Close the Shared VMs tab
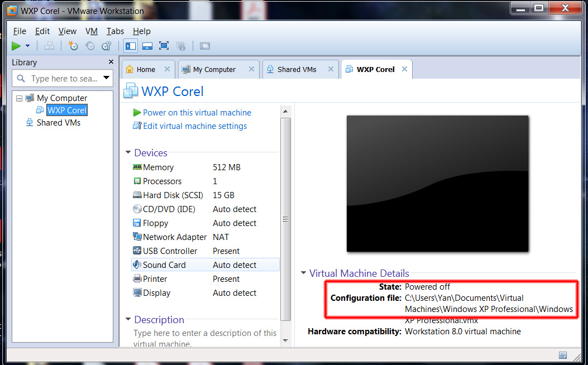Screen dimensions: 588x365 [331, 69]
